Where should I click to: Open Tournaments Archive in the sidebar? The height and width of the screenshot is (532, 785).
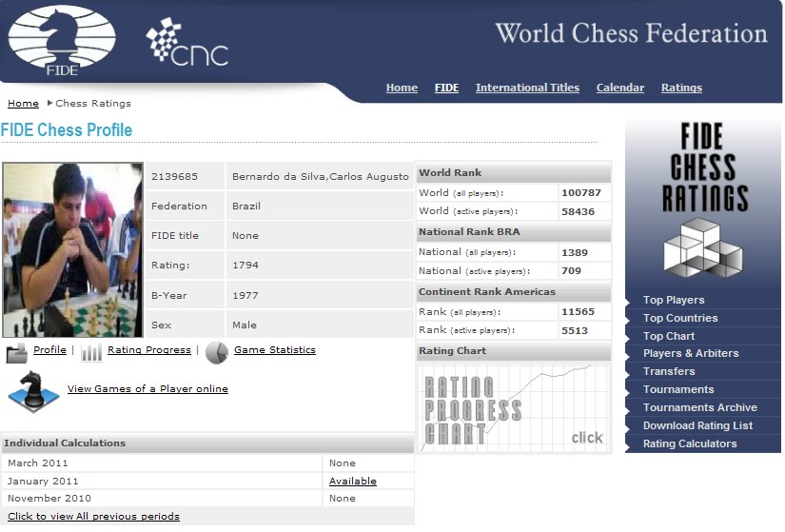pos(700,407)
